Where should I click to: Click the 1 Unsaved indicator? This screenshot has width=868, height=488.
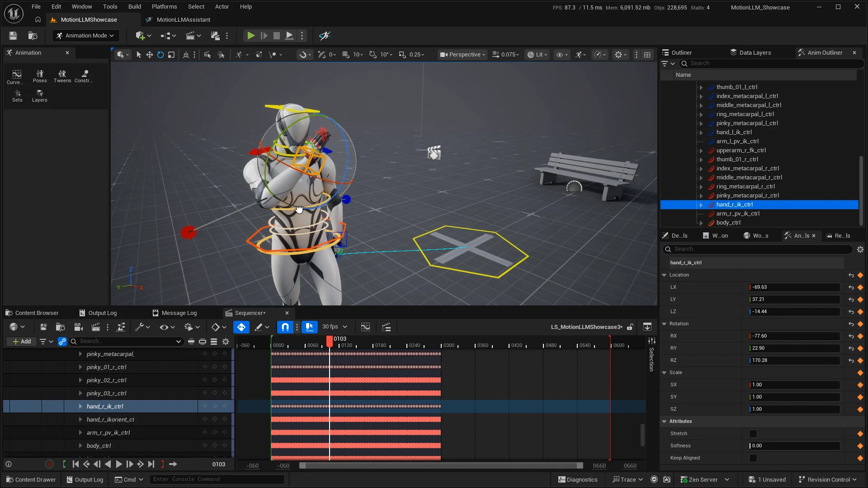pyautogui.click(x=767, y=479)
